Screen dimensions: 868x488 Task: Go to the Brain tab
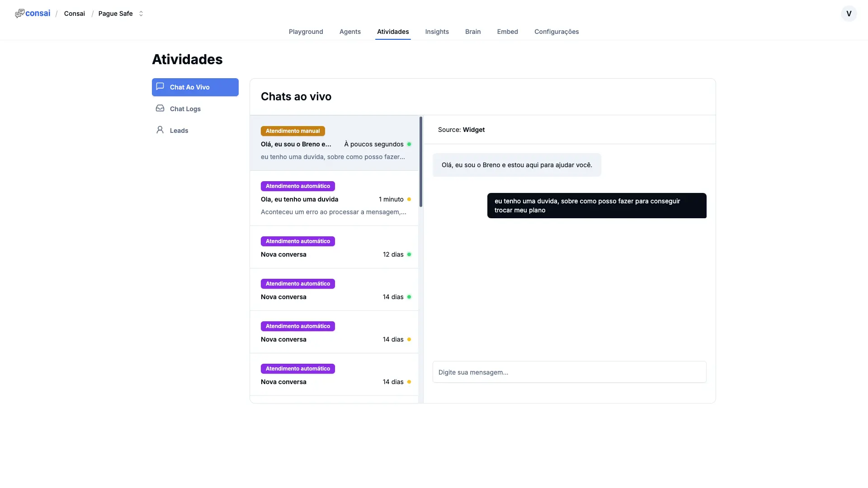[x=473, y=32]
